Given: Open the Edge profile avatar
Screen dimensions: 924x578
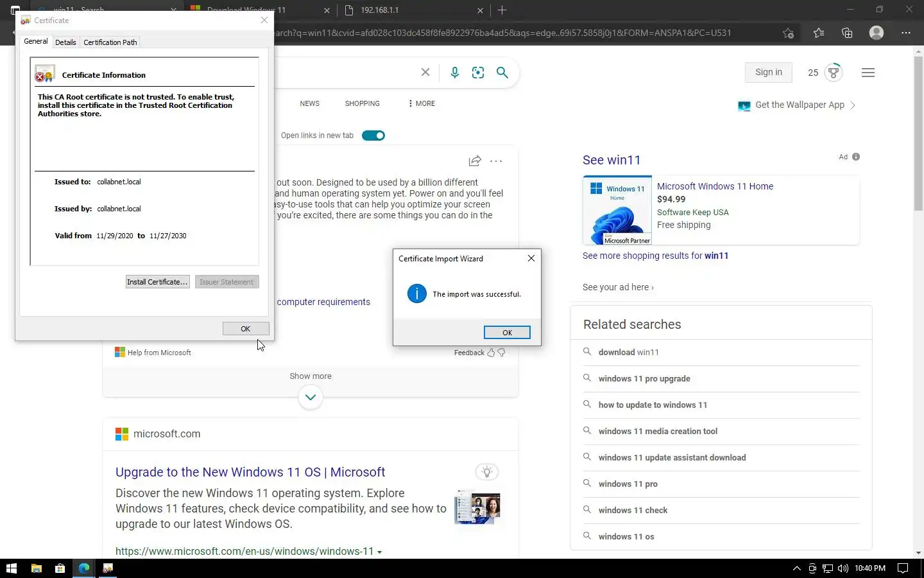Looking at the screenshot, I should pyautogui.click(x=877, y=32).
